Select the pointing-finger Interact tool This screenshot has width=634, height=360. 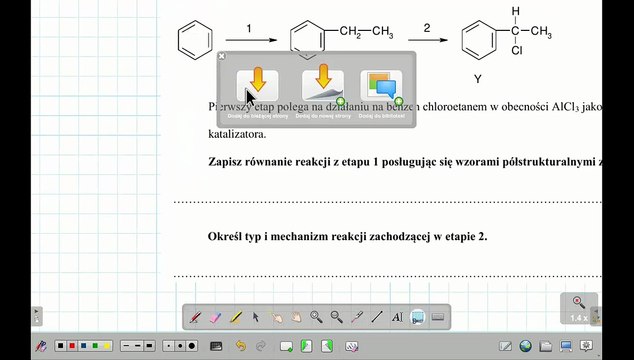point(277,317)
